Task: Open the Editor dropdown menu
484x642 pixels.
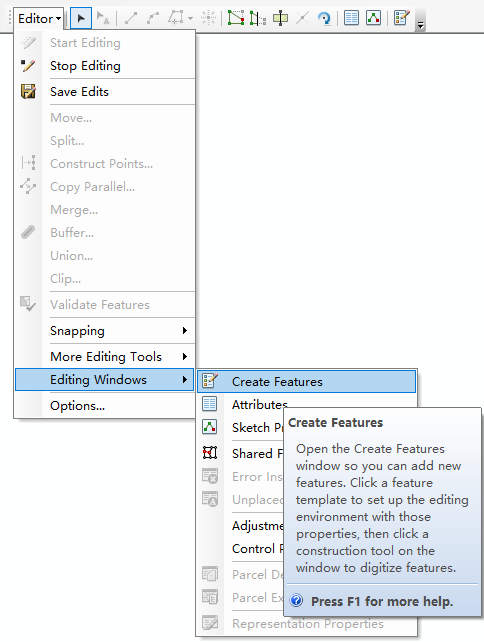Action: tap(39, 18)
